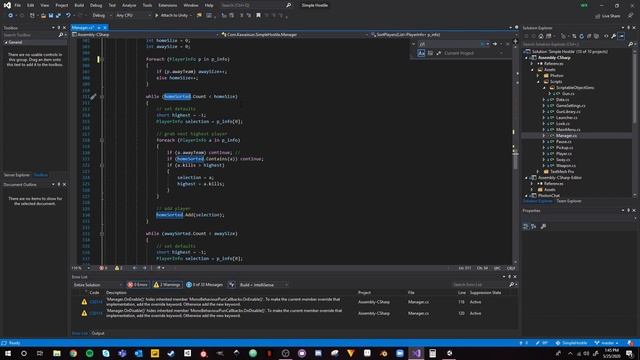The image size is (640, 360).
Task: Collapse the Scripts folder
Action: coord(538,82)
